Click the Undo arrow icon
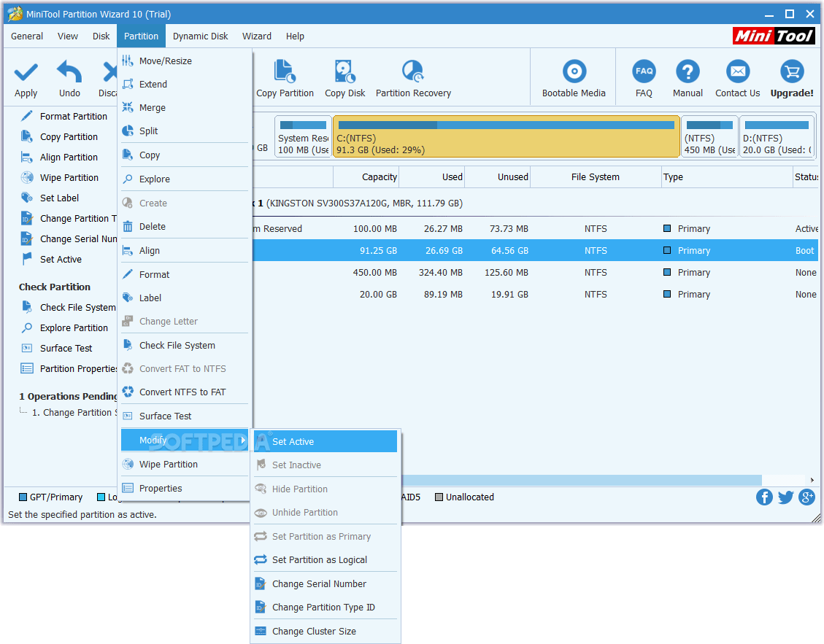Image resolution: width=824 pixels, height=644 pixels. tap(69, 71)
